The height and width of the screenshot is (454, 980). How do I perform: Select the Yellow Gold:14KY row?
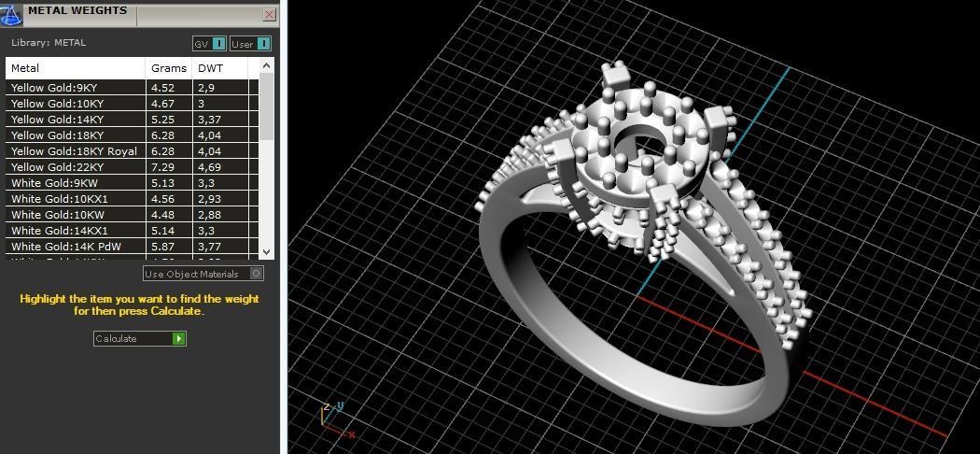[132, 120]
